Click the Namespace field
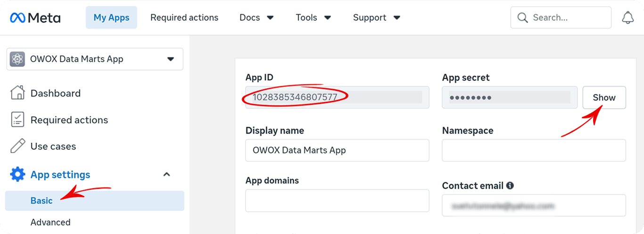Image resolution: width=644 pixels, height=234 pixels. [534, 150]
